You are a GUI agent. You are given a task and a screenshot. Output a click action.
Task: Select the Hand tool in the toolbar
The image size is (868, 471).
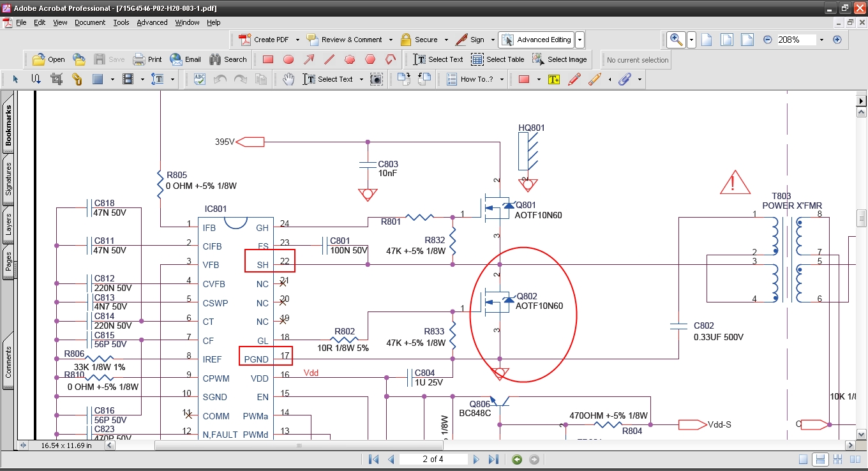[x=289, y=79]
